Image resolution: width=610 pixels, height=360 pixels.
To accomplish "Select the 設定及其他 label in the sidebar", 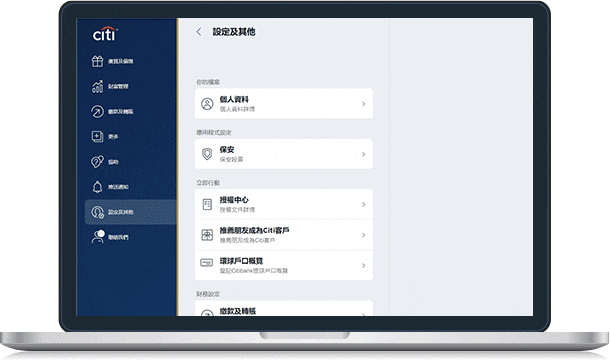I will click(121, 212).
